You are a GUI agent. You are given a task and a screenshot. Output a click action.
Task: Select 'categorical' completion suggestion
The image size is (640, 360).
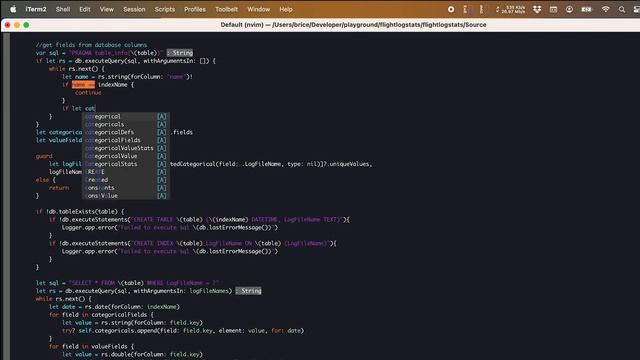click(126, 116)
